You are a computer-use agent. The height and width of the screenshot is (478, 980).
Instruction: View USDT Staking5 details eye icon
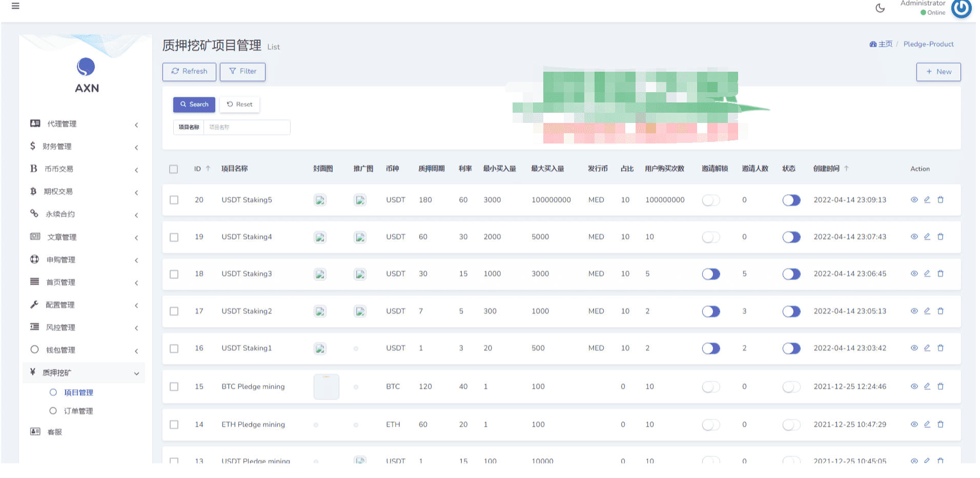pyautogui.click(x=914, y=200)
